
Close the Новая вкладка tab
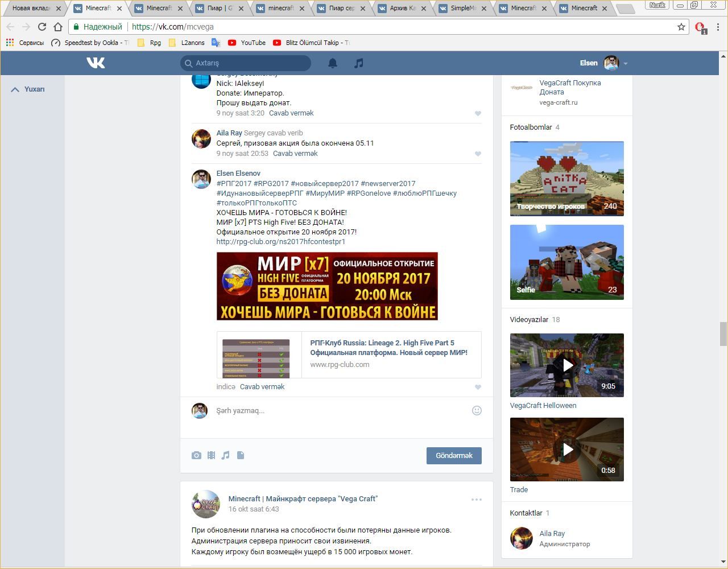tap(58, 9)
